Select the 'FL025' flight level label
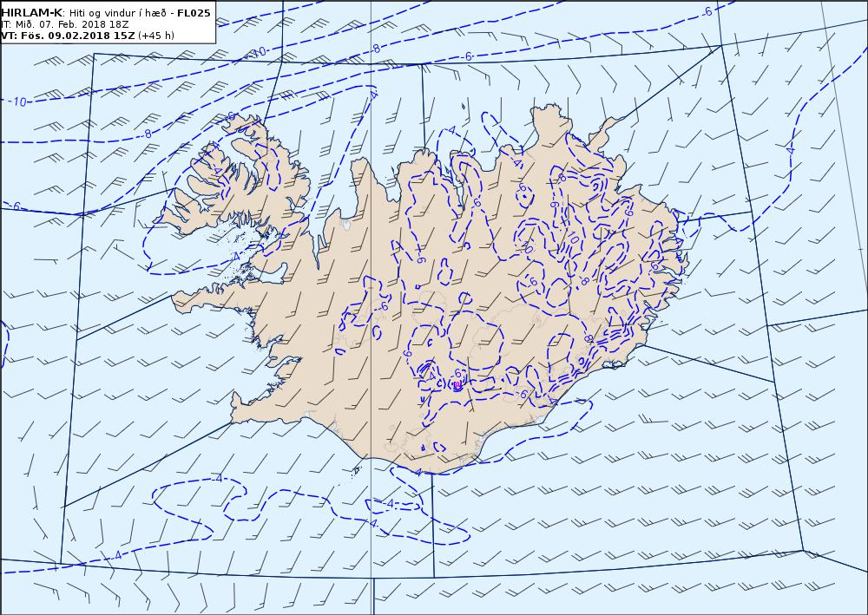868x615 pixels. pos(194,13)
